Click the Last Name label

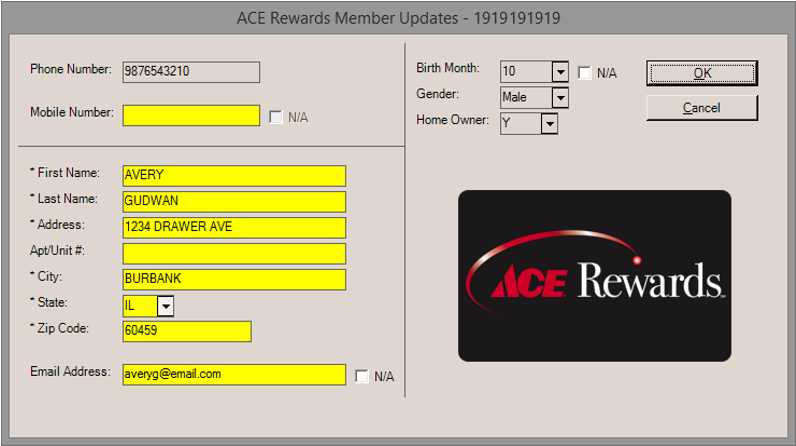coord(64,198)
